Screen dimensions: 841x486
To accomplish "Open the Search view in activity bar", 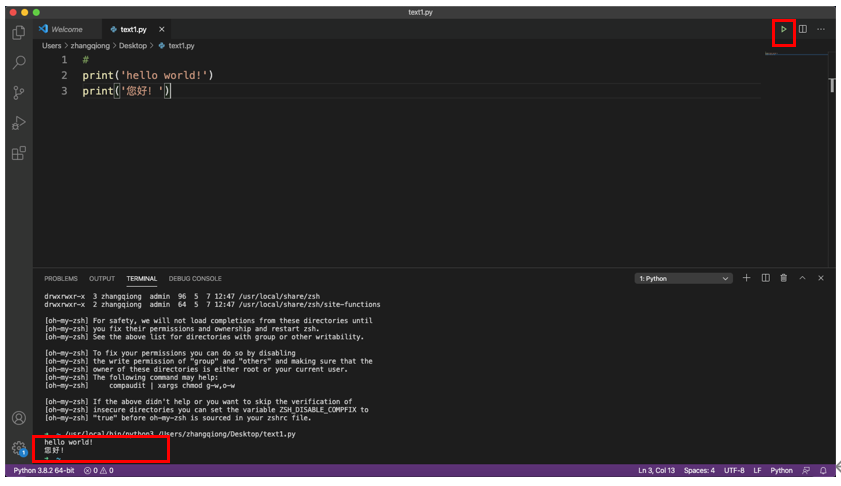I will click(x=19, y=63).
